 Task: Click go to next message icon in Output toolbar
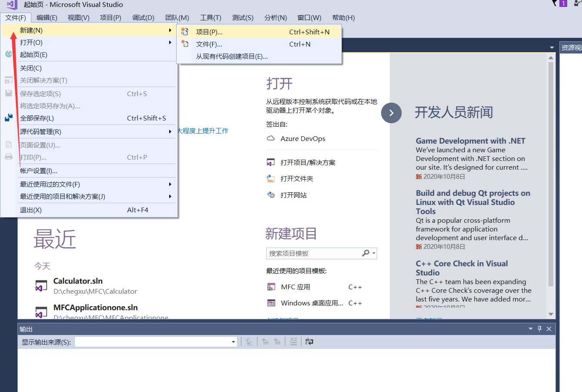point(277,342)
